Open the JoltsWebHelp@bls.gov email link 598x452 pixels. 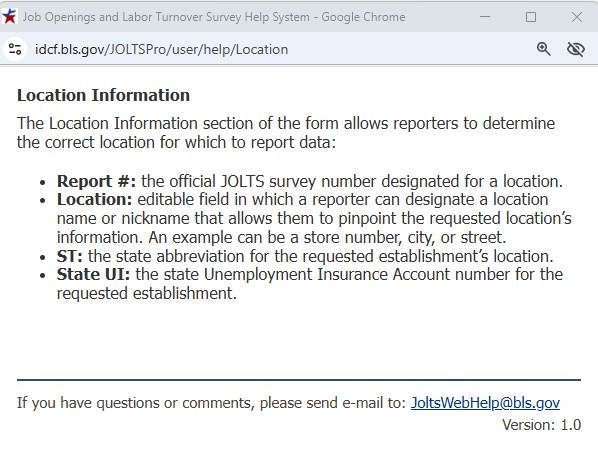[485, 403]
